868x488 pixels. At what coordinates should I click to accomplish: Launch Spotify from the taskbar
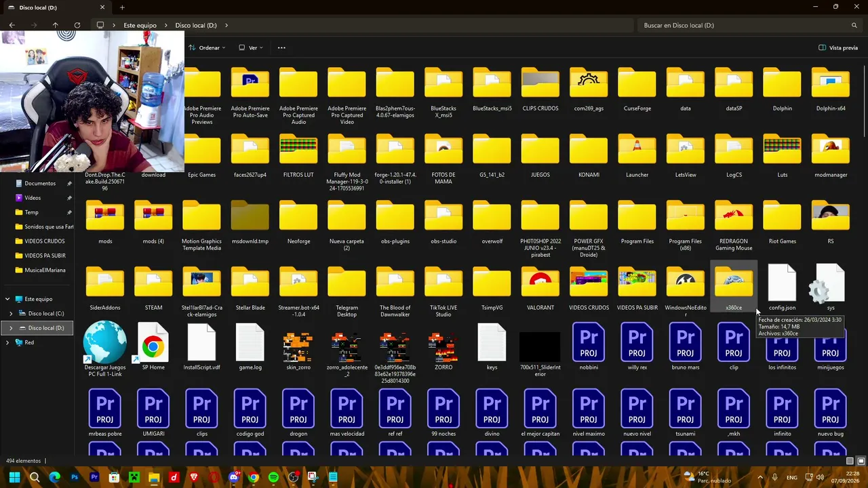(273, 477)
